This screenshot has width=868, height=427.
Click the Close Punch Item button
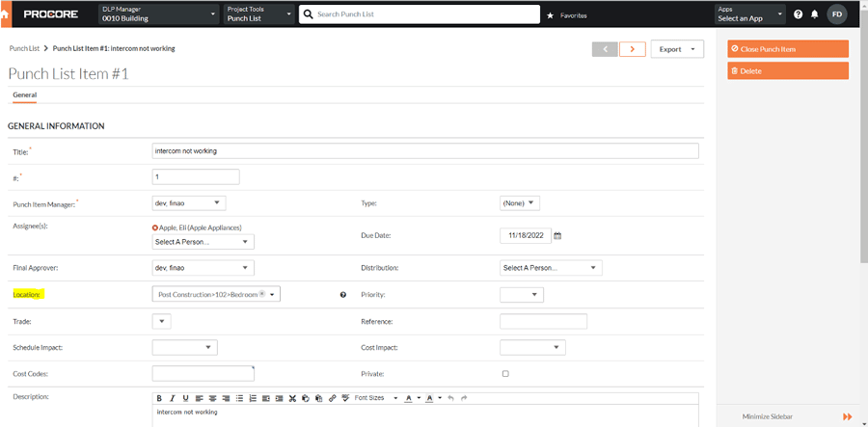788,48
